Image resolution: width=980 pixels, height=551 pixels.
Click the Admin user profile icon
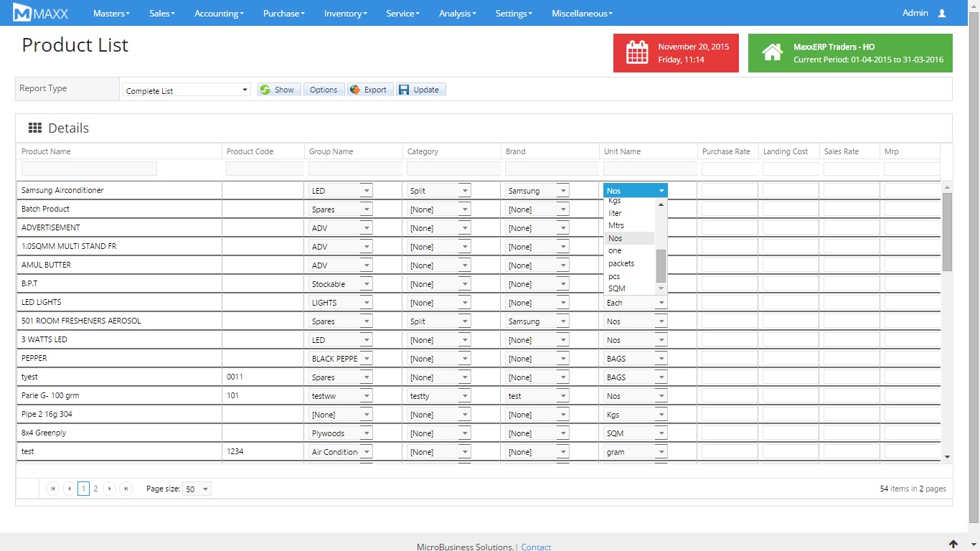(942, 13)
